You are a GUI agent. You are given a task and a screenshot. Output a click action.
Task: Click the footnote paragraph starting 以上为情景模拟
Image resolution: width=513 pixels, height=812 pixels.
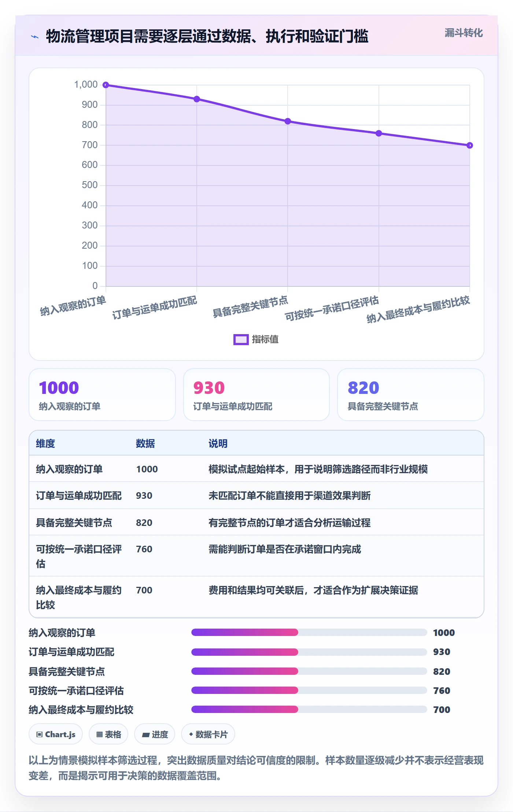(x=256, y=768)
